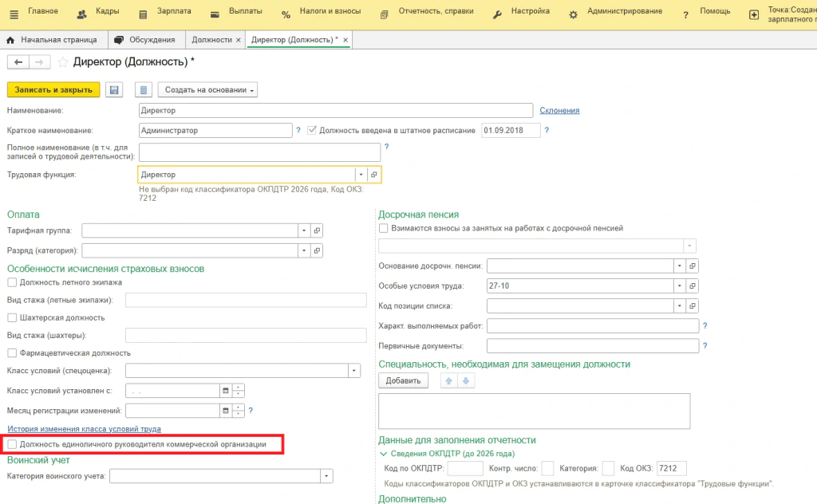Image resolution: width=817 pixels, height=504 pixels.
Task: Click the Добавить specialty button
Action: tap(403, 380)
